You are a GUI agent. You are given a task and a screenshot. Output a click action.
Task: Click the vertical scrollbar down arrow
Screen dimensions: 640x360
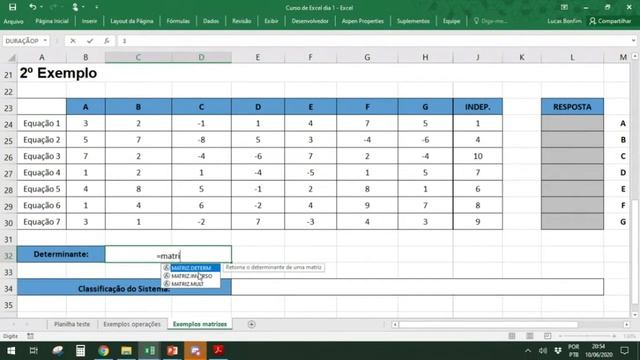coord(635,315)
